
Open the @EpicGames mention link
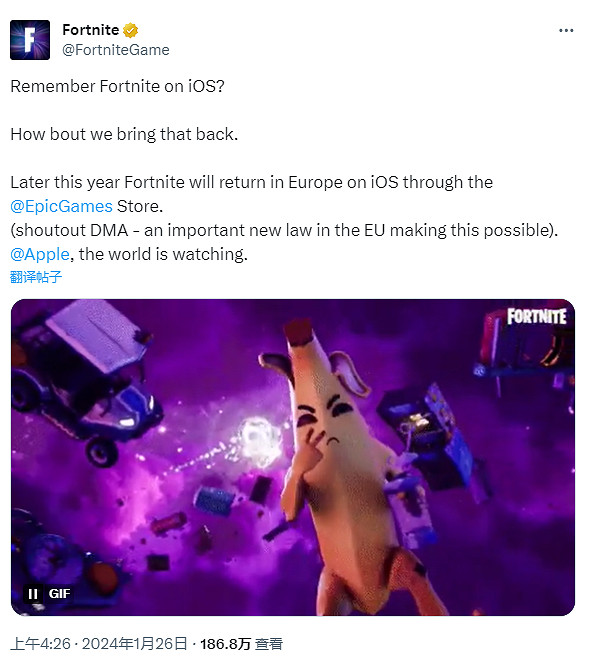(61, 206)
